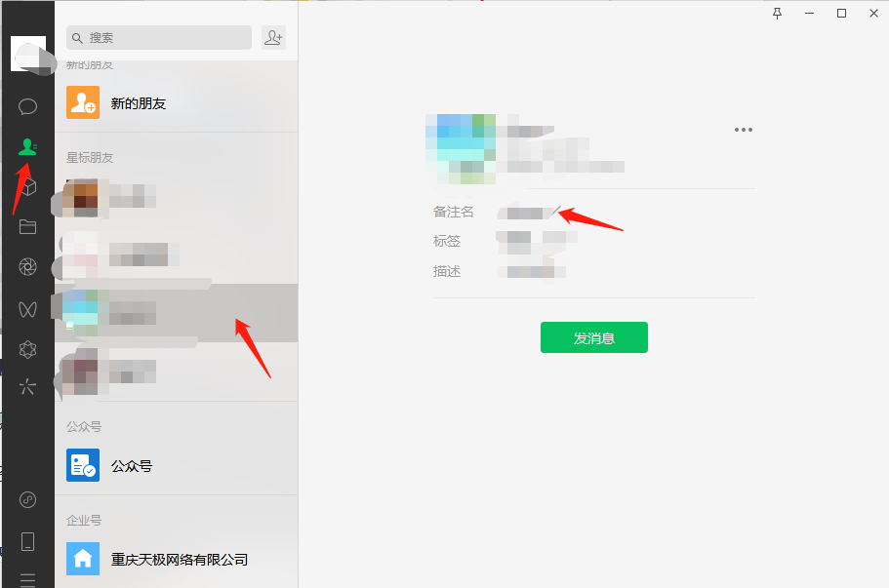The image size is (889, 588).
Task: Open the Chats icon in sidebar
Action: pyautogui.click(x=27, y=106)
